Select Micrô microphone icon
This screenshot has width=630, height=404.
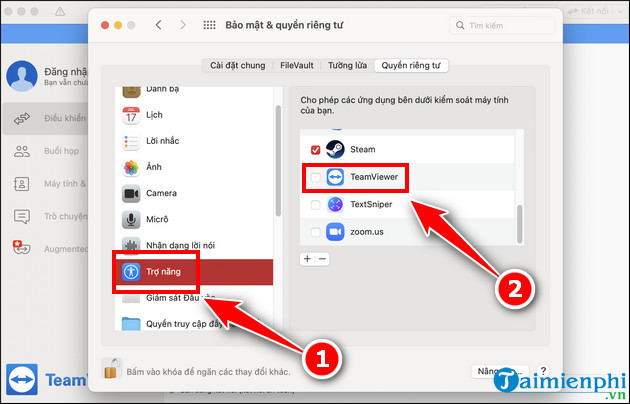pyautogui.click(x=131, y=220)
